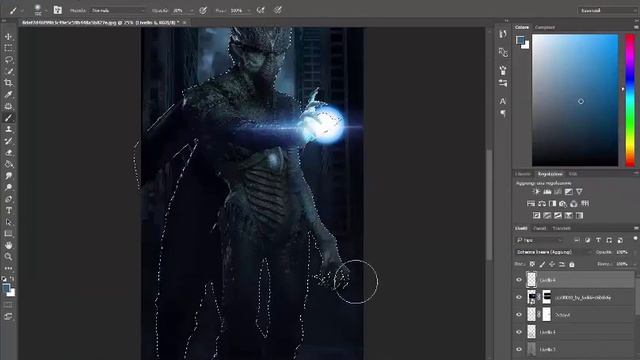Select the Crop tool

[8, 83]
